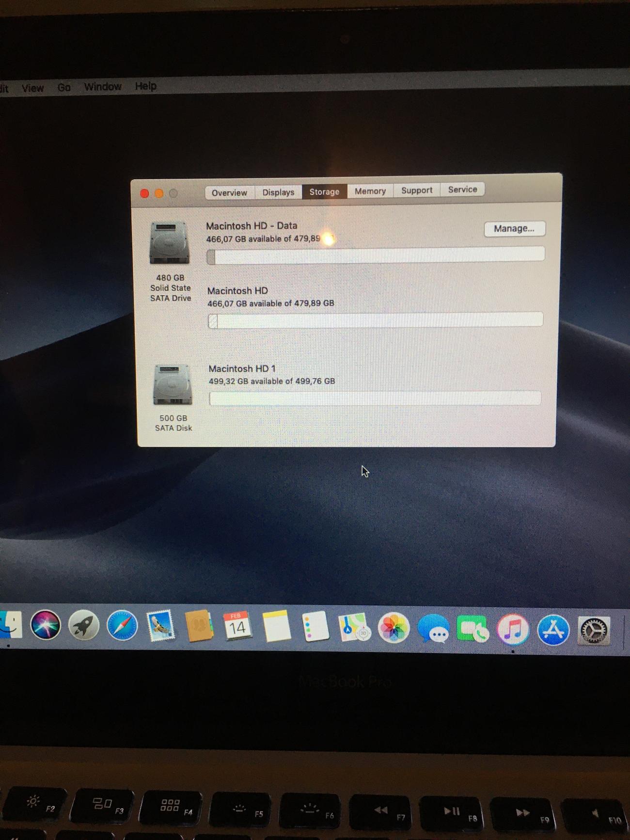Open the Notes app in Dock
This screenshot has height=840, width=630.
pyautogui.click(x=276, y=626)
